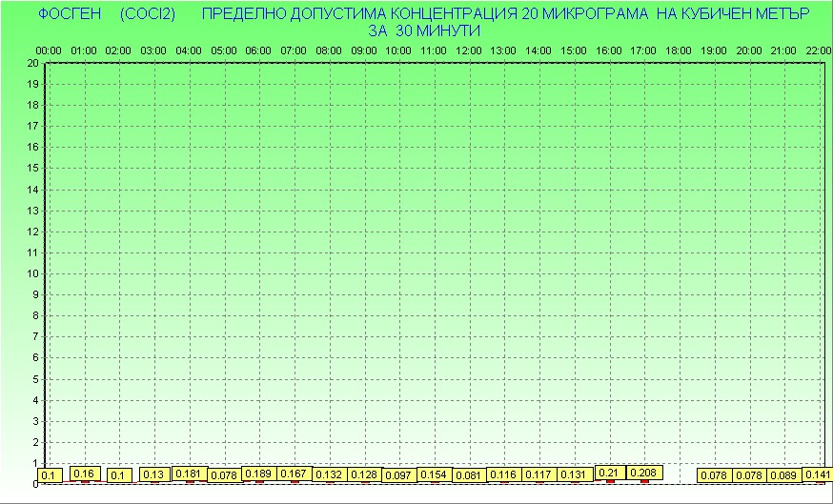Click the red bar below 0.21 label
Viewport: 833px width, 504px height.
click(x=610, y=481)
